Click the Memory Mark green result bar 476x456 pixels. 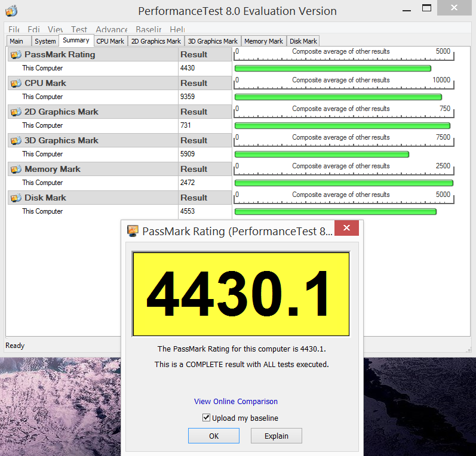(x=344, y=183)
